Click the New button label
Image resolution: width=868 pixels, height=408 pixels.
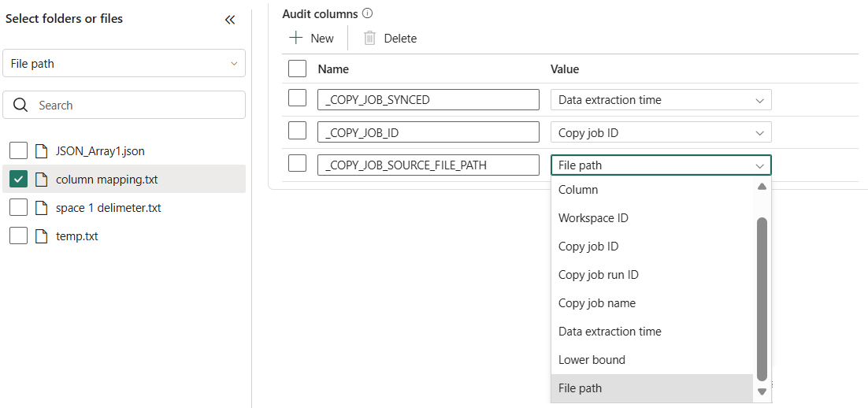tap(322, 38)
